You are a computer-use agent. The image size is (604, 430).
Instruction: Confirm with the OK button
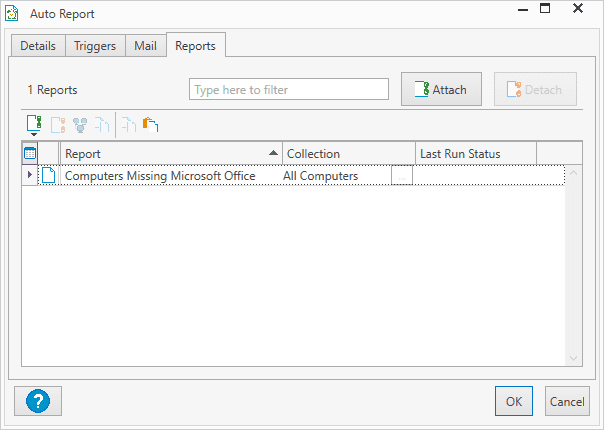click(x=514, y=401)
